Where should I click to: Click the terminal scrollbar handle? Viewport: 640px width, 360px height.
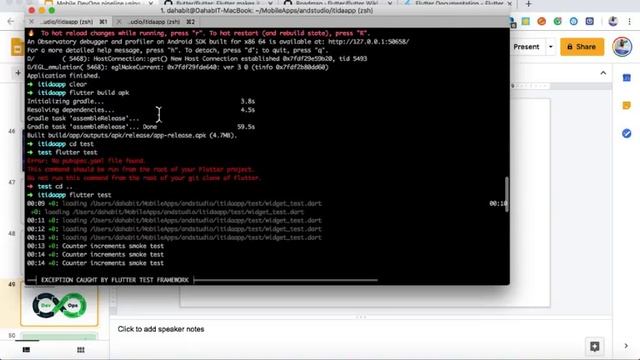[x=507, y=194]
